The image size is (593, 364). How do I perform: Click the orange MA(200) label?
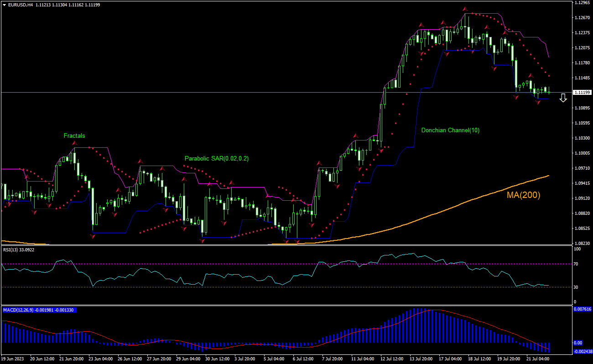(x=523, y=195)
